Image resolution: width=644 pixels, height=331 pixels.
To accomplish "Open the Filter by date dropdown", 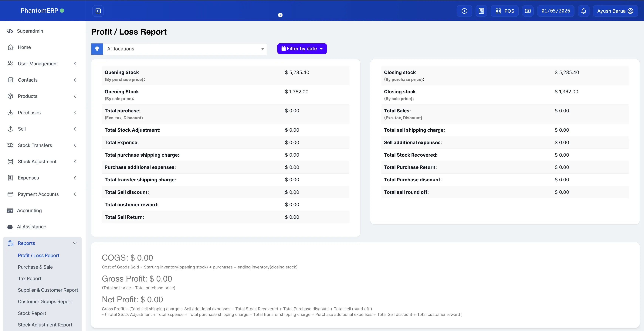I will pos(302,49).
